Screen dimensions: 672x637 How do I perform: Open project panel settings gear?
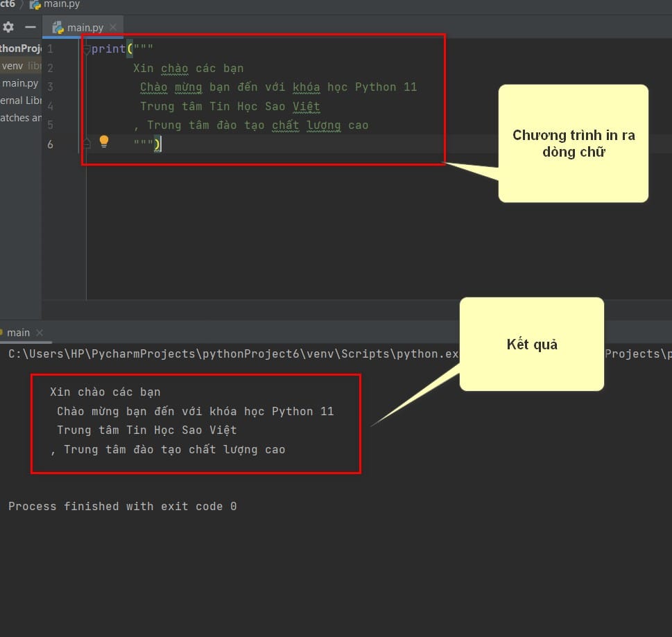(x=8, y=27)
